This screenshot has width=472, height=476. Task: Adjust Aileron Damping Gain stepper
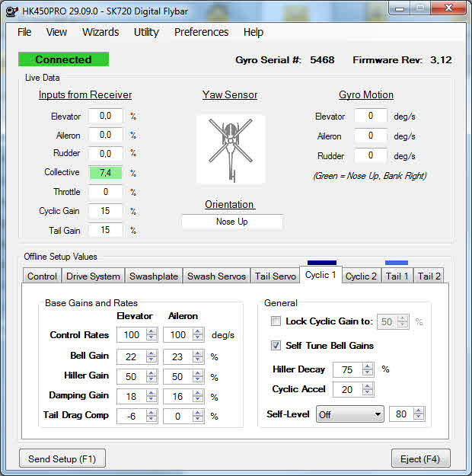point(198,396)
